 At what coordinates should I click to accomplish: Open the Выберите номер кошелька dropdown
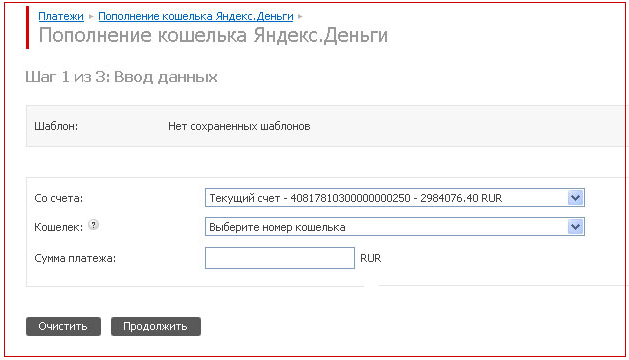pyautogui.click(x=395, y=227)
